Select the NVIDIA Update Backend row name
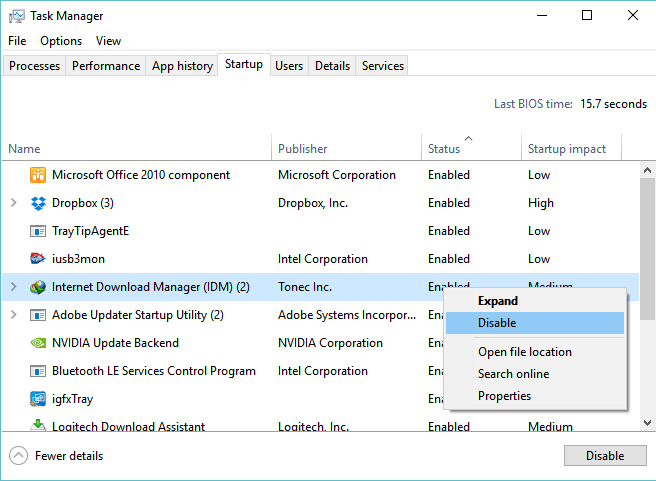Image resolution: width=656 pixels, height=481 pixels. click(115, 343)
